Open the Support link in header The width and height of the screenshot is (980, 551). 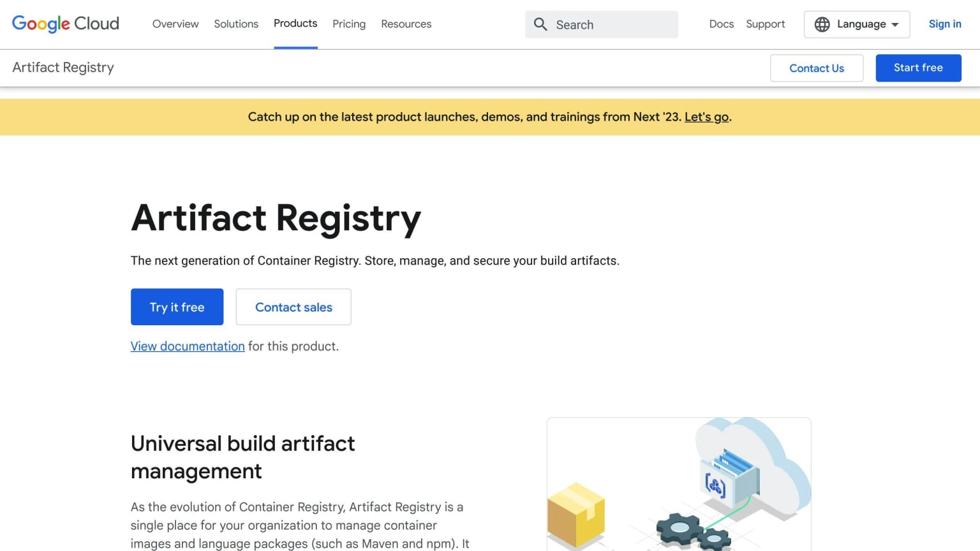[766, 24]
